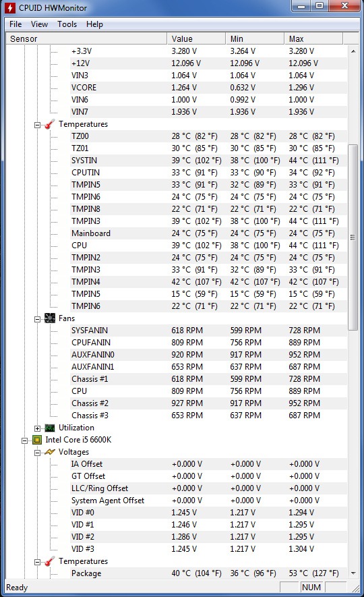
Task: Open the File menu
Action: pos(16,24)
